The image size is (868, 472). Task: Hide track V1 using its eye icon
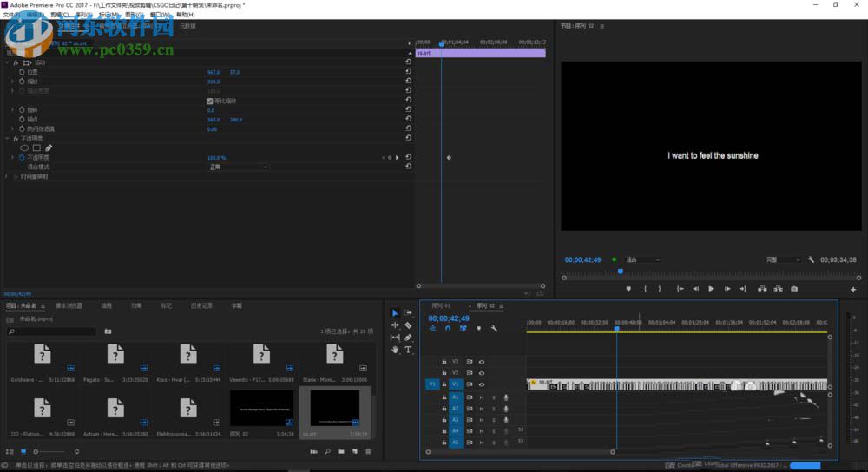[482, 384]
